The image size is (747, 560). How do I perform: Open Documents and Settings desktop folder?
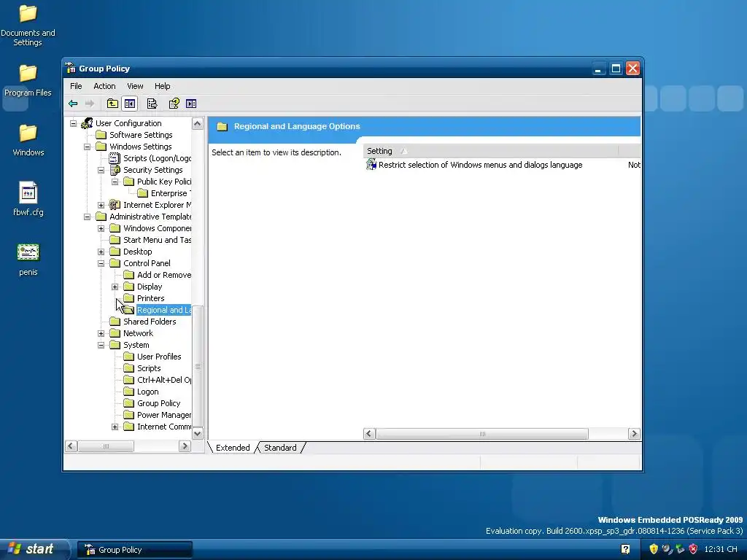[x=28, y=25]
